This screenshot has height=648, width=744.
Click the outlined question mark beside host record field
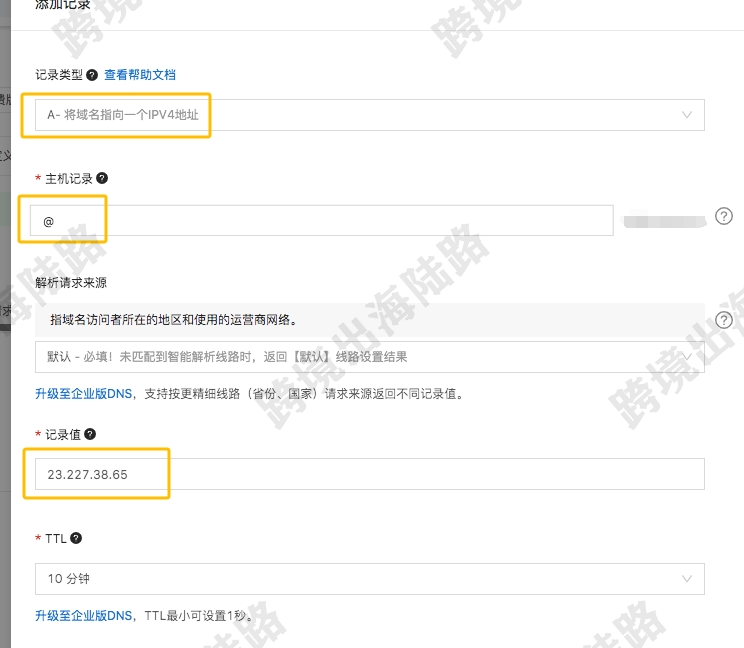point(724,216)
